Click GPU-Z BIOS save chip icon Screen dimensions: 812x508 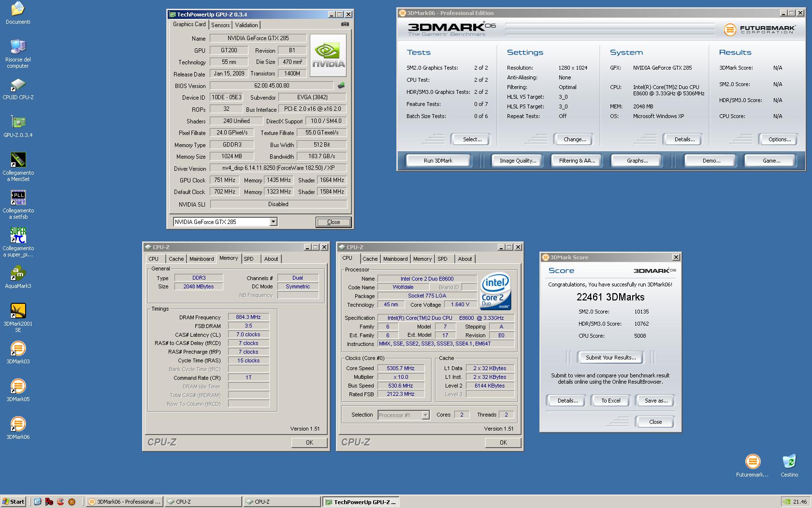pos(341,86)
